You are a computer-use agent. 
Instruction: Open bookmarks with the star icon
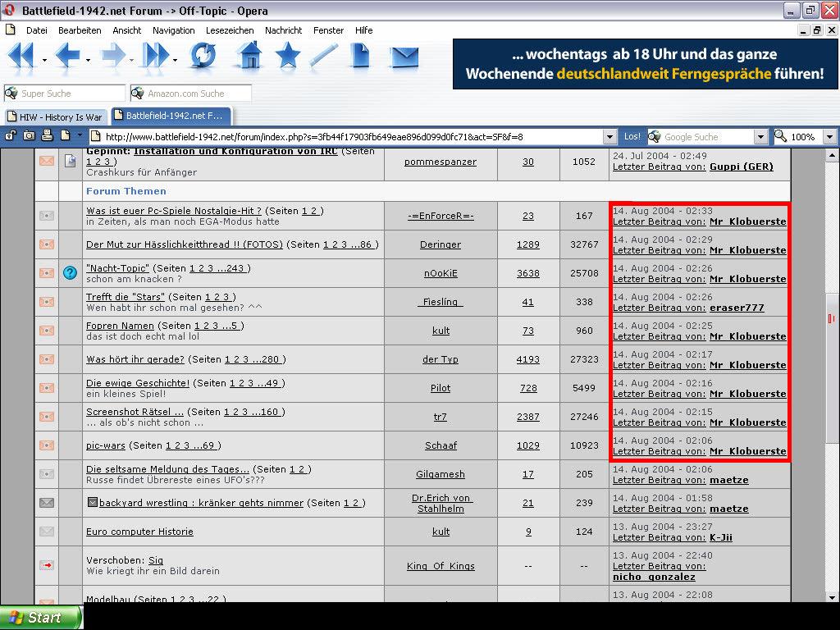pyautogui.click(x=287, y=56)
